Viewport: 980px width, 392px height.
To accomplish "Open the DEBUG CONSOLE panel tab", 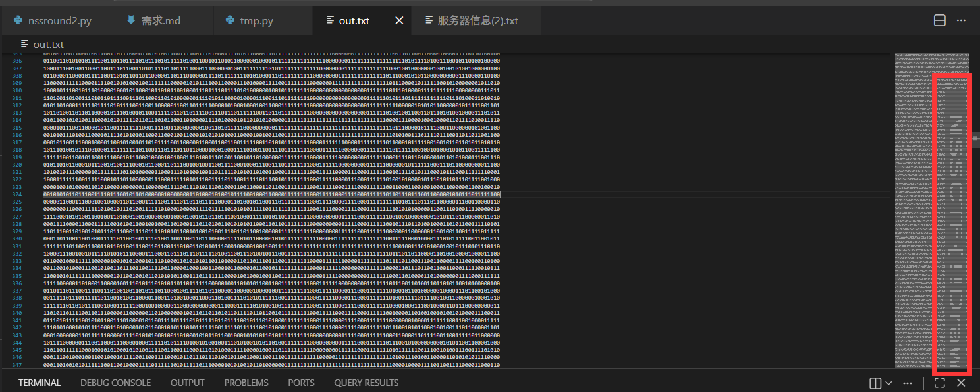I will pyautogui.click(x=115, y=382).
